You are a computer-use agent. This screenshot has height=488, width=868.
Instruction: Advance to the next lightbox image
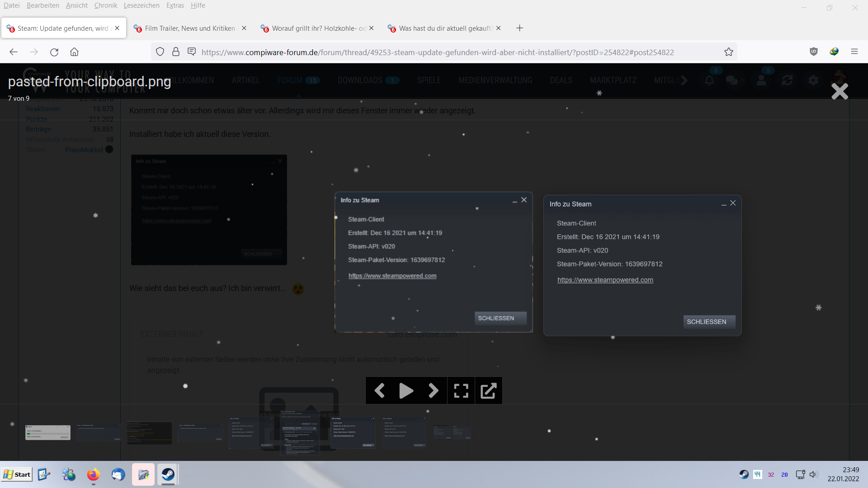click(433, 390)
